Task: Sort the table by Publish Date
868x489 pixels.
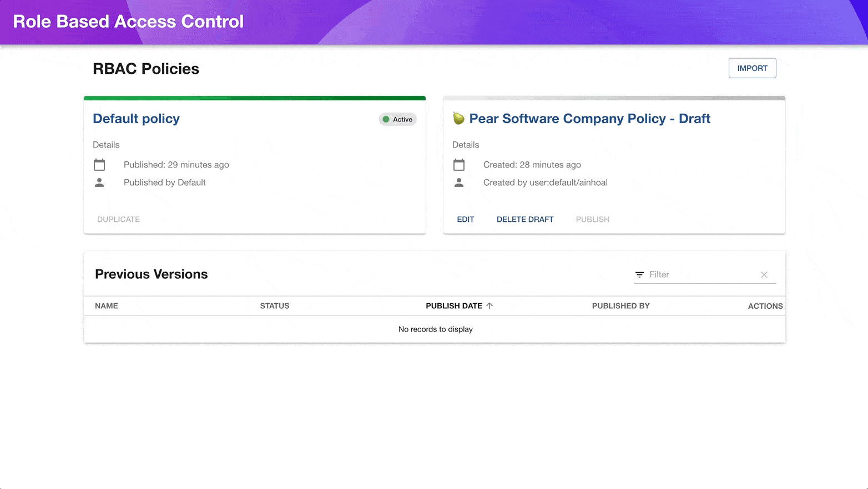Action: tap(455, 305)
